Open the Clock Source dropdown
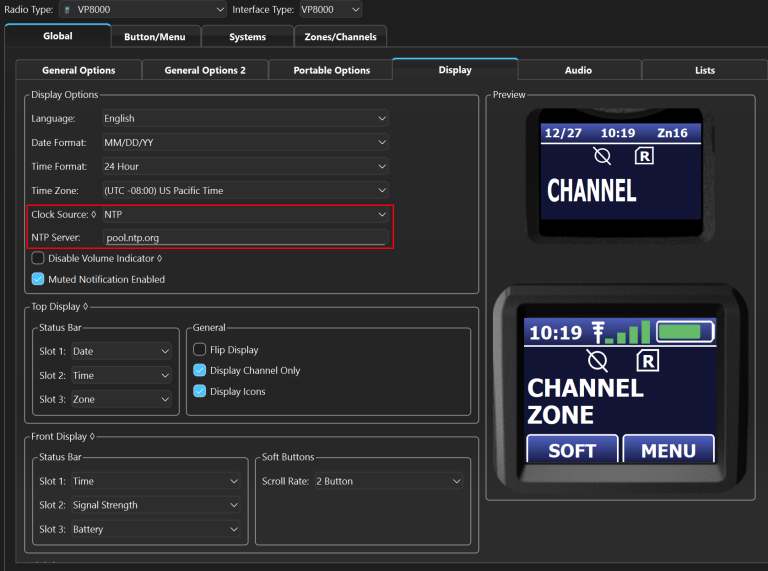 point(245,214)
